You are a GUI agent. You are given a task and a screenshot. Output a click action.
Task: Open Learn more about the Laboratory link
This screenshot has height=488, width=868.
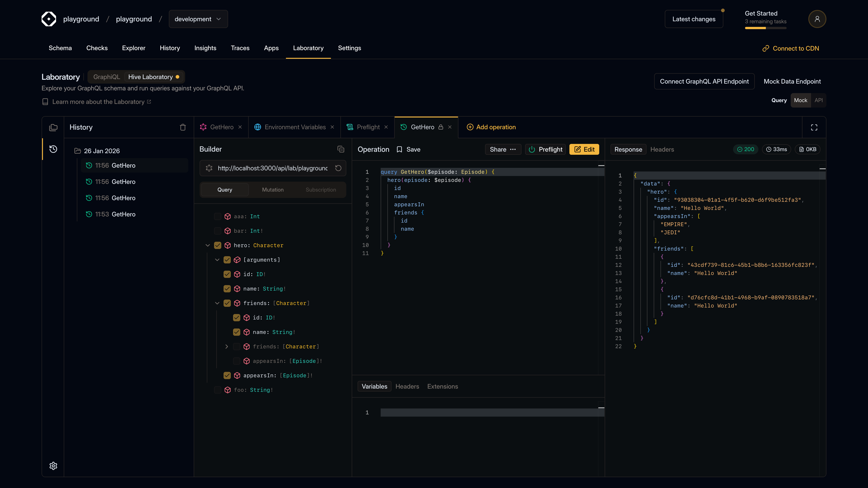click(98, 102)
